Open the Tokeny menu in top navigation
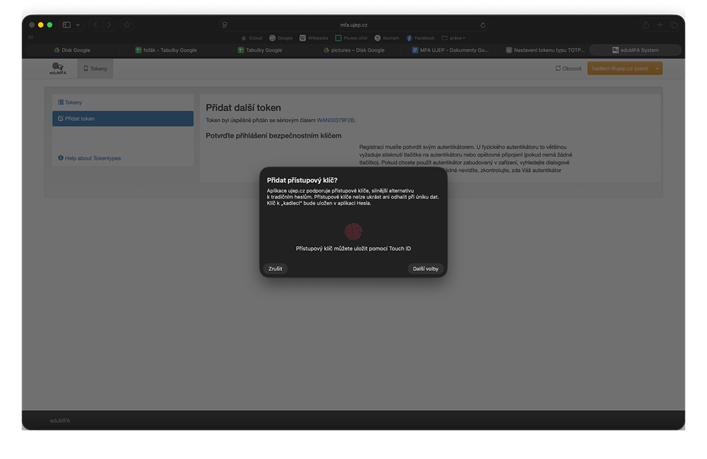Viewport: 707px width, 459px height. click(95, 69)
